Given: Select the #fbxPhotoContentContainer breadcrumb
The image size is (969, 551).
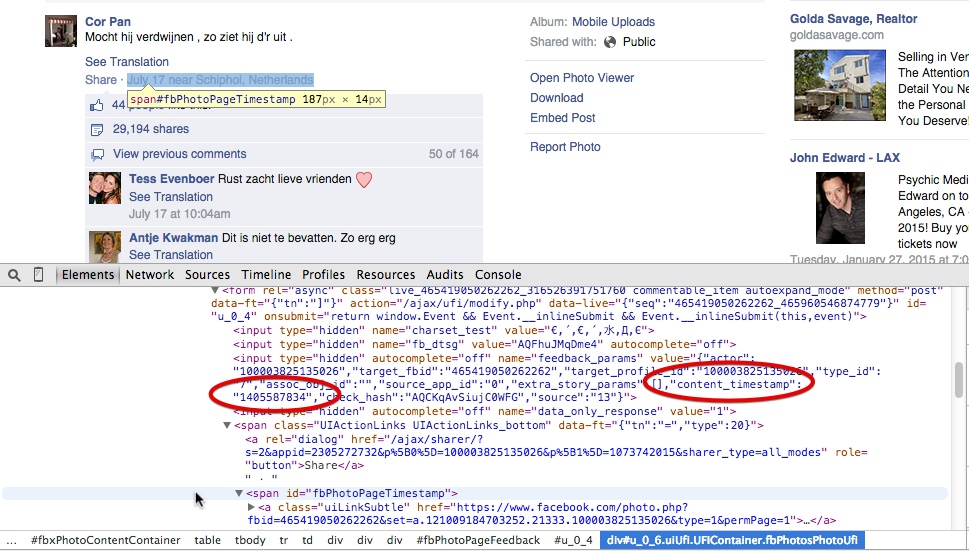Looking at the screenshot, I should [106, 540].
